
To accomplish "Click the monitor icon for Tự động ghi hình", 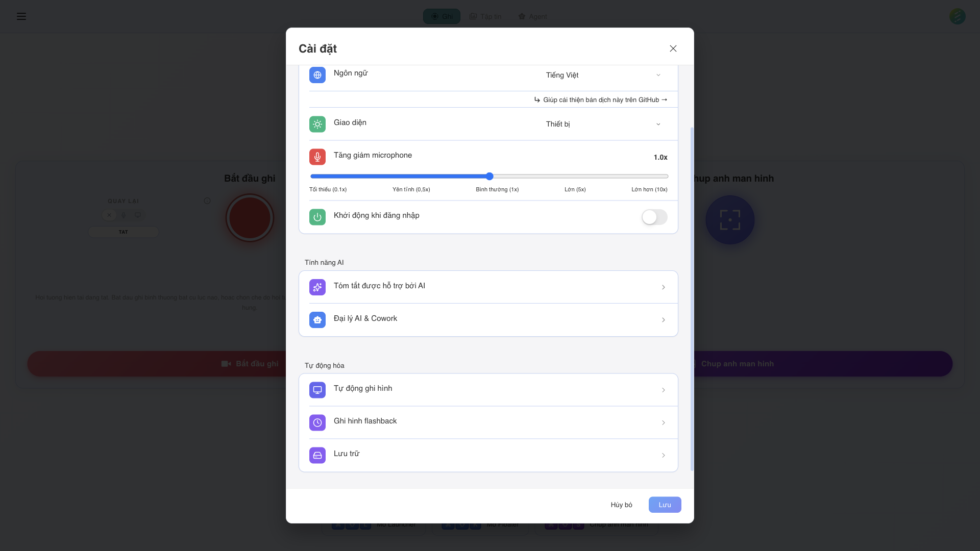I will [317, 390].
